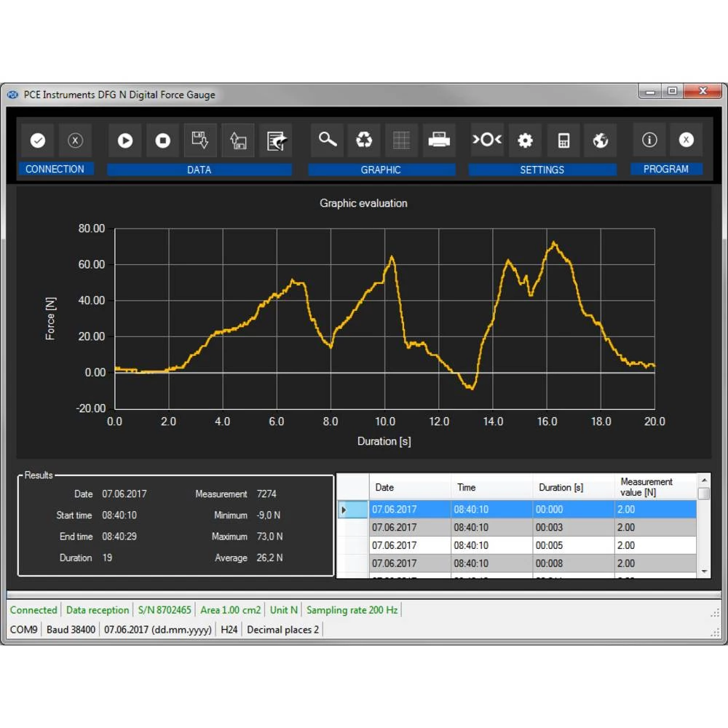Open the calculator icon in Settings group

[x=563, y=140]
